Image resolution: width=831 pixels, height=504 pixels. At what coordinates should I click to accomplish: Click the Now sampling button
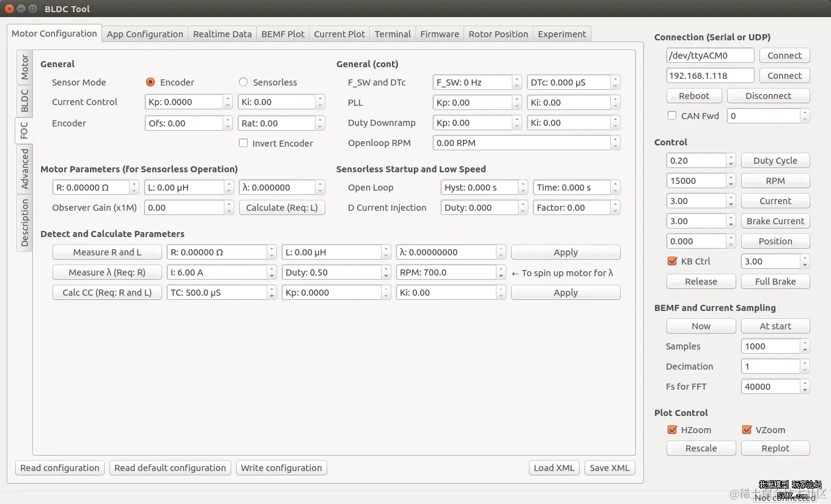pyautogui.click(x=701, y=326)
